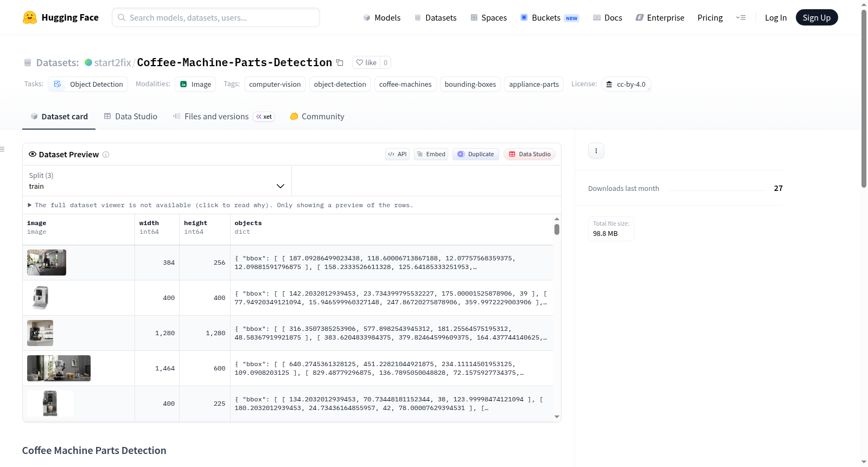Click the Embed button
Screen dimensions: 868x467
pyautogui.click(x=431, y=154)
